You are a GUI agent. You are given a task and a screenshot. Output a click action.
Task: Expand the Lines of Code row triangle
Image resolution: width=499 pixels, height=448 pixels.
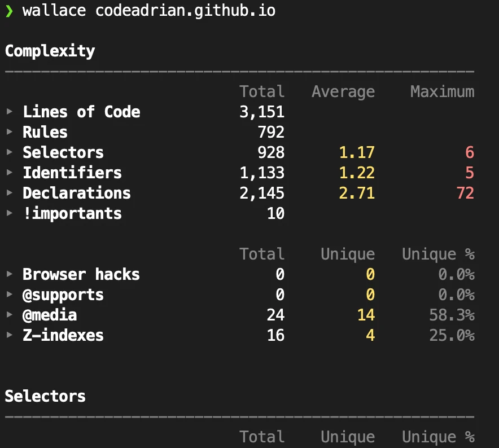tap(9, 112)
